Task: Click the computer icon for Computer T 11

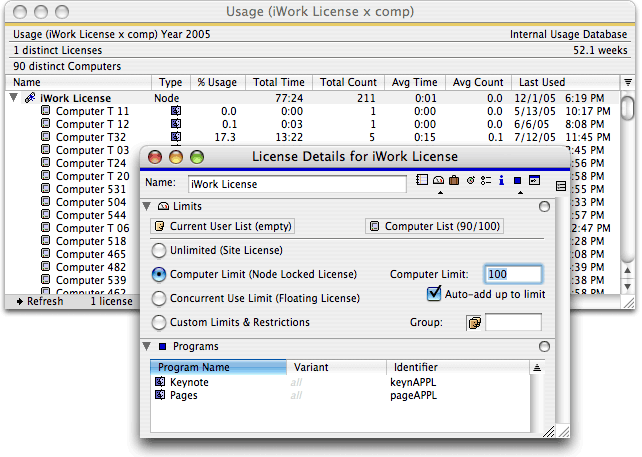Action: (x=46, y=111)
